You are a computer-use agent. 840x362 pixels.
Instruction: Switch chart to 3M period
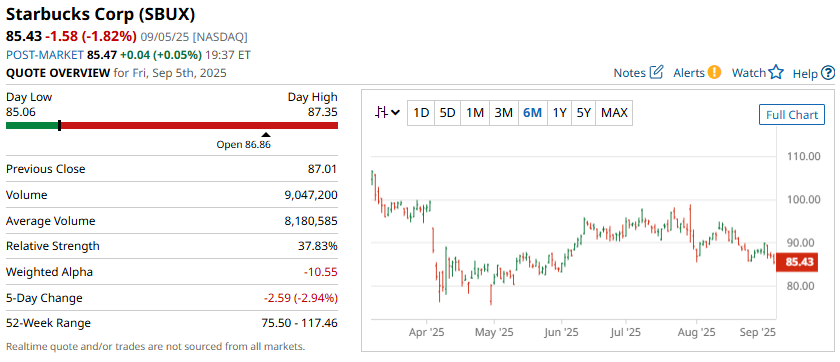(504, 113)
